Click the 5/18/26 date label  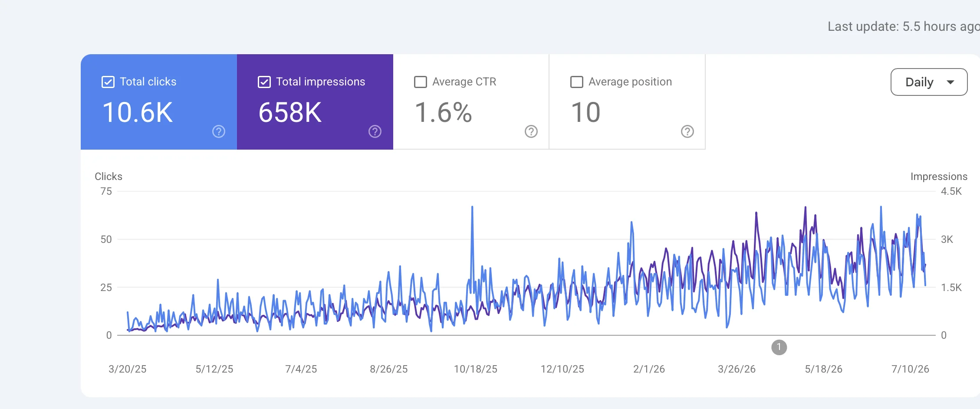(x=824, y=369)
